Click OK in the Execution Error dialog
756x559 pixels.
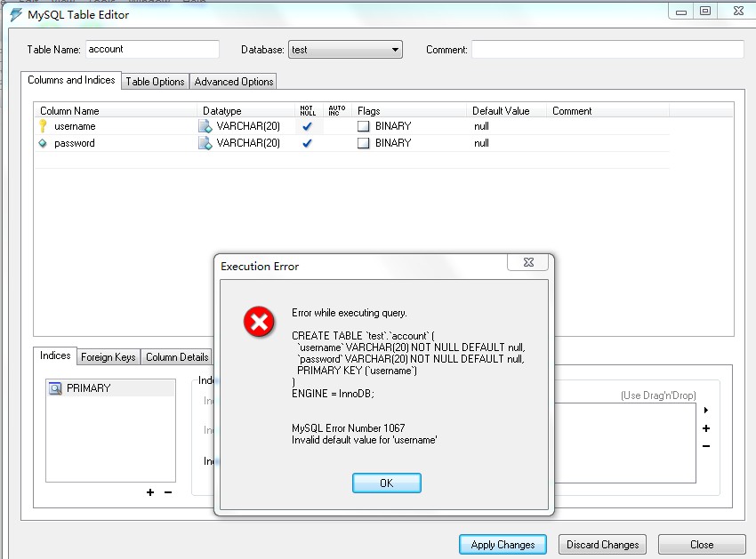pos(387,483)
